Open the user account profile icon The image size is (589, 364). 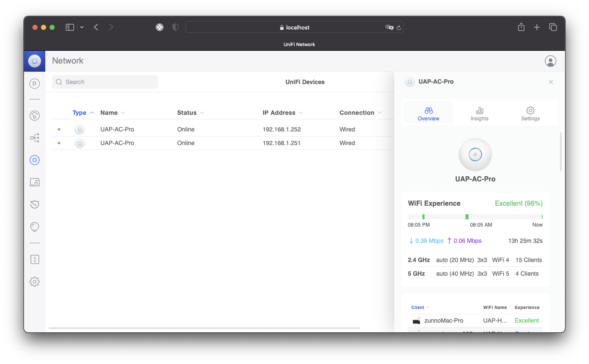[x=551, y=61]
